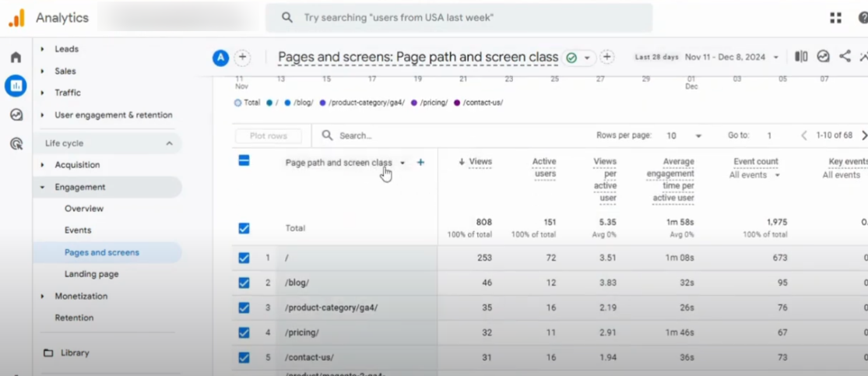Image resolution: width=868 pixels, height=376 pixels.
Task: Expand User engagement & retention section
Action: [42, 115]
